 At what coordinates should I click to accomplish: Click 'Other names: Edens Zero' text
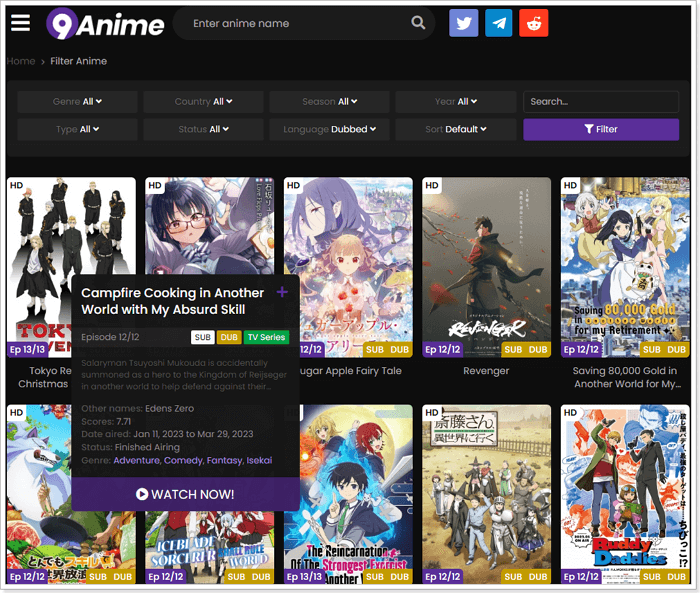coord(138,409)
